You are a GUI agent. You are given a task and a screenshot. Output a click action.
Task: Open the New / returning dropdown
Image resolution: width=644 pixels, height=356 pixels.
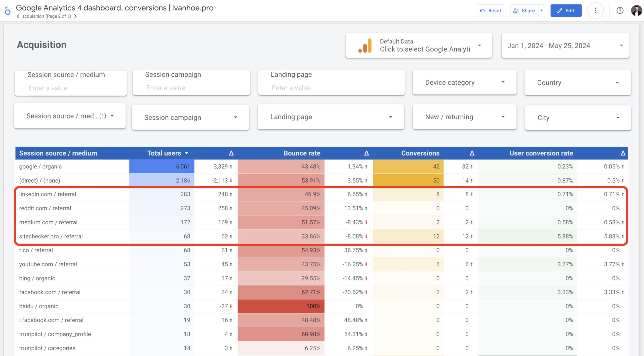pyautogui.click(x=464, y=117)
